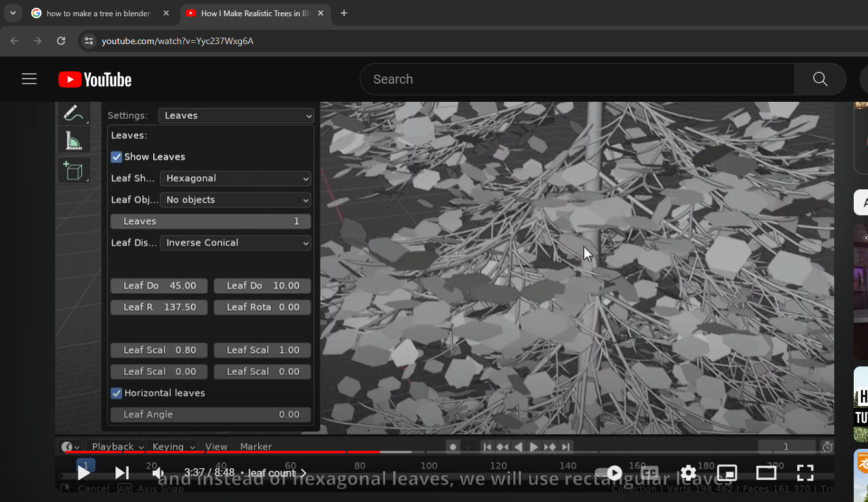Open the tab search dropdown
868x502 pixels.
coord(12,13)
